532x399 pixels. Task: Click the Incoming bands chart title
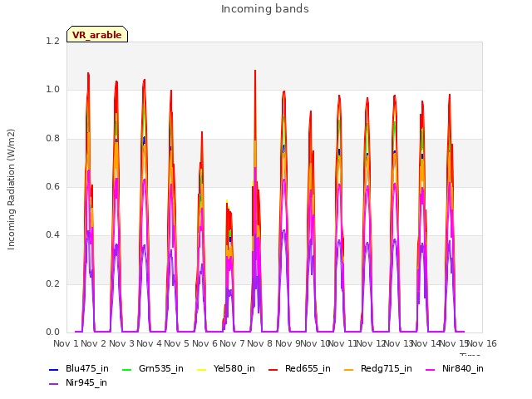click(265, 9)
